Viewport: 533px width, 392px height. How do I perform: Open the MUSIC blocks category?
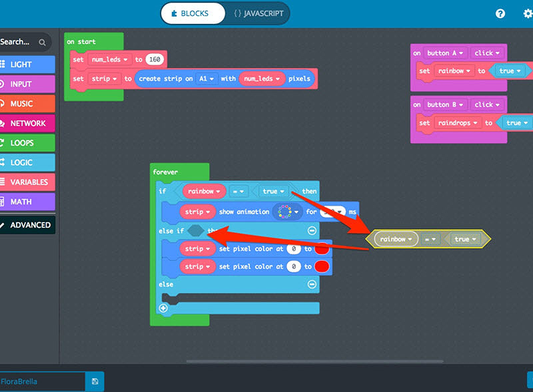(27, 104)
